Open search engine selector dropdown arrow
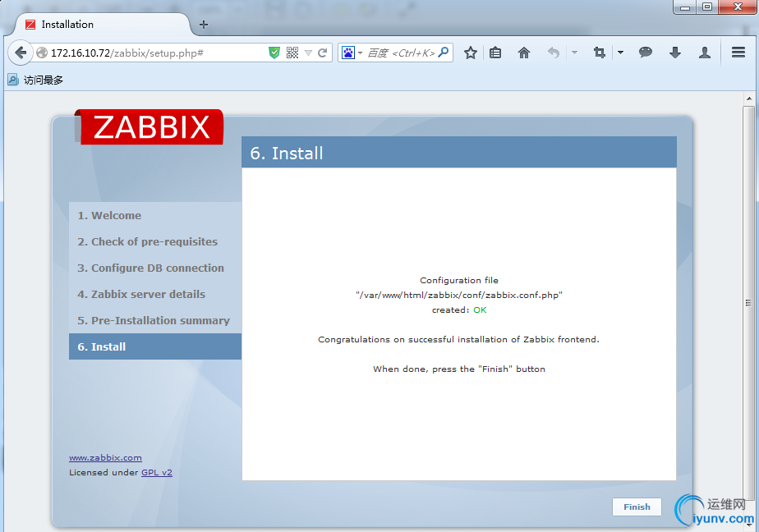The width and height of the screenshot is (759, 532). (360, 53)
